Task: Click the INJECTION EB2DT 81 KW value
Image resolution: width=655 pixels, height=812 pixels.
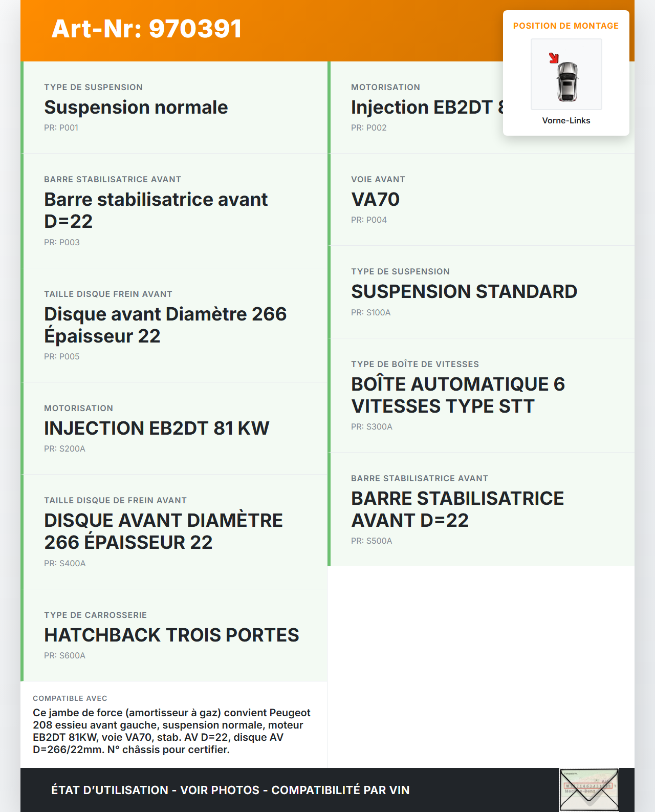Action: click(x=157, y=428)
